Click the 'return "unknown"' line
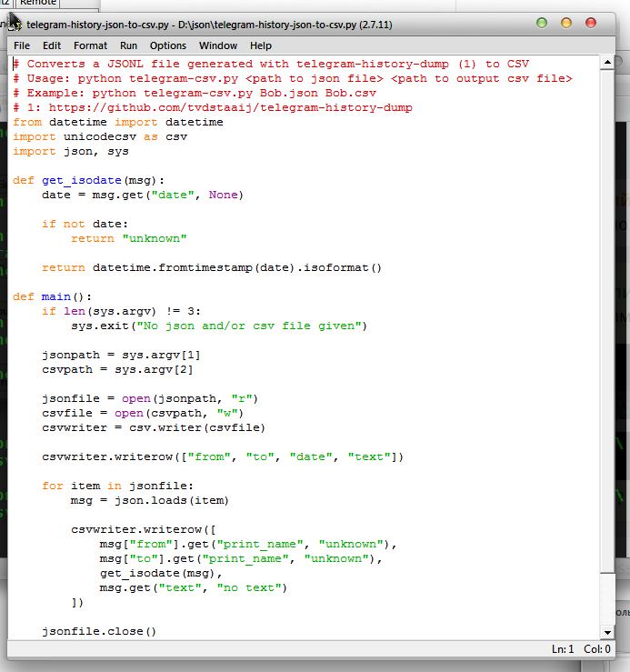 pos(128,238)
